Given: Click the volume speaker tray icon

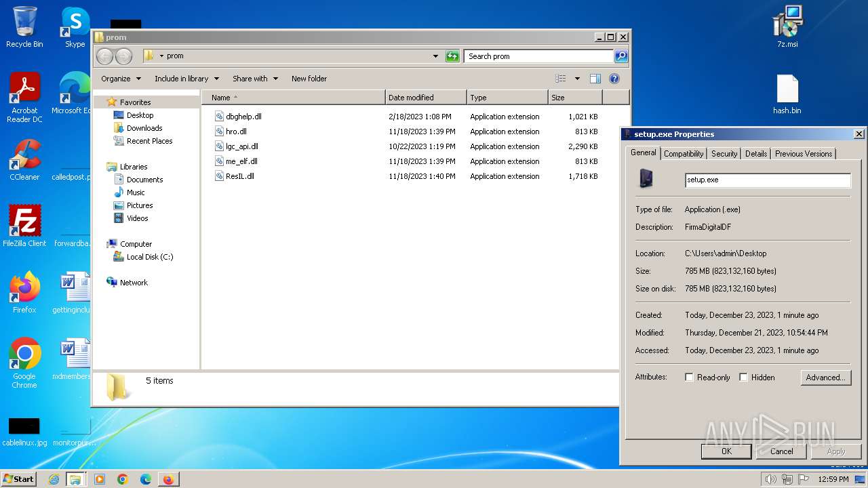Looking at the screenshot, I should (770, 479).
